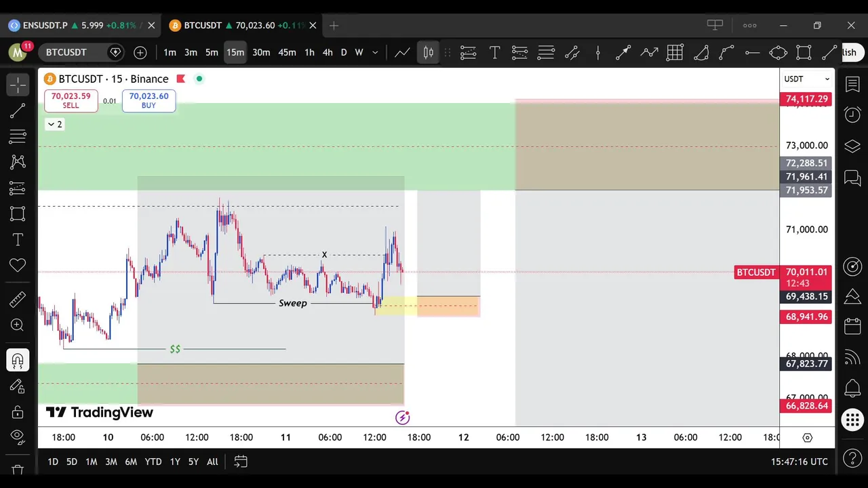Select the 15m timeframe

(235, 52)
